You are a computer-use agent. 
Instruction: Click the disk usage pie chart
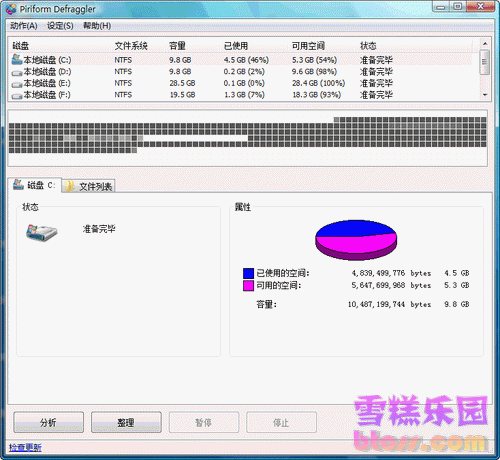(356, 240)
